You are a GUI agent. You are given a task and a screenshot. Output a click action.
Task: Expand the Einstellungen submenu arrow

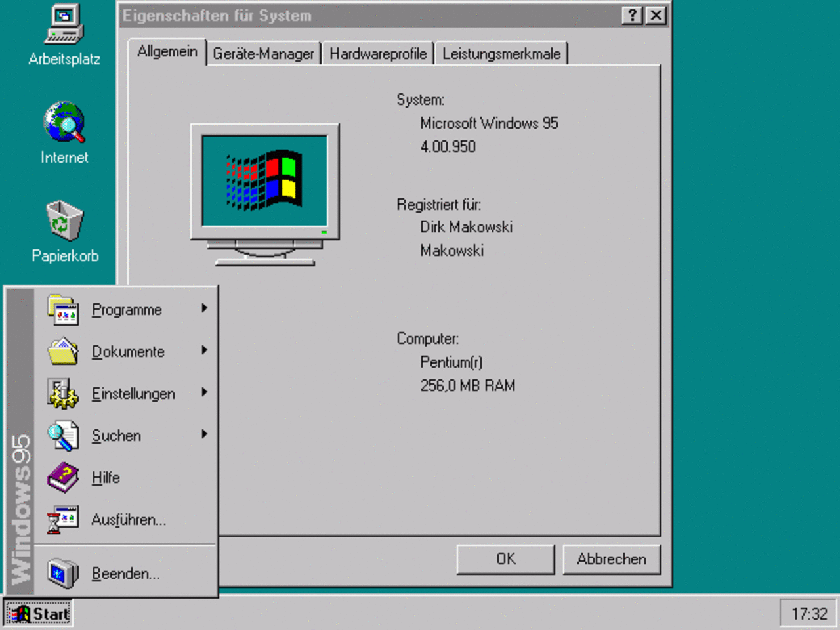click(x=205, y=392)
